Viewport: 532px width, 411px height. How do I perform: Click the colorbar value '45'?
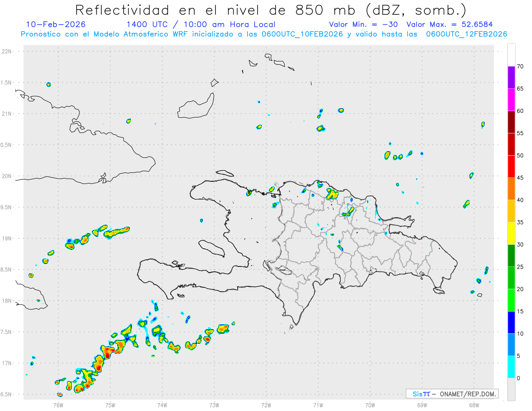pyautogui.click(x=520, y=178)
